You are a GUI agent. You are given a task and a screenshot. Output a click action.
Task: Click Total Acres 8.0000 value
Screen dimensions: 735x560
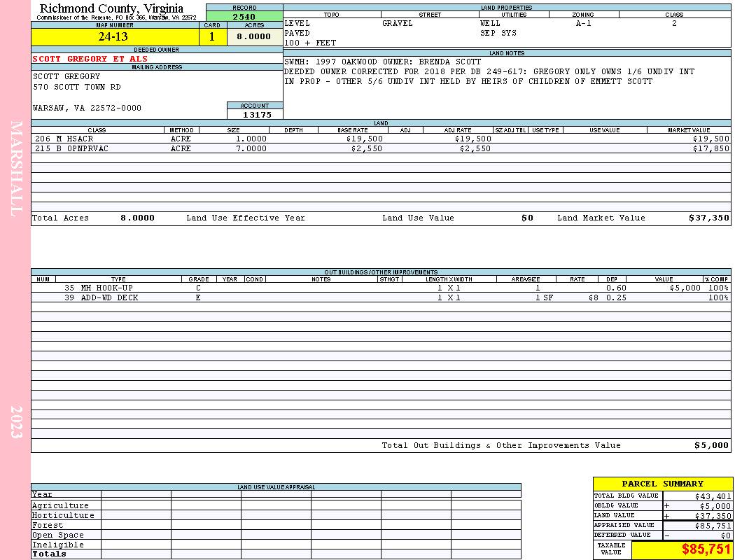coord(137,218)
